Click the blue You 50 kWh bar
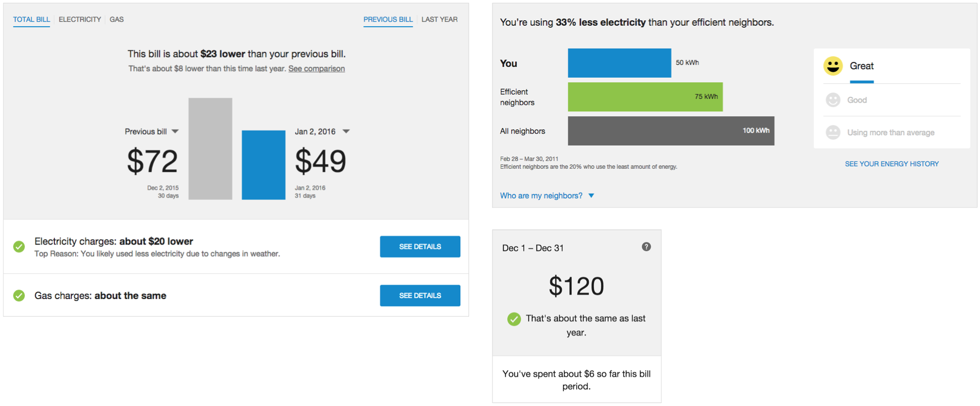The height and width of the screenshot is (406, 980). (620, 63)
